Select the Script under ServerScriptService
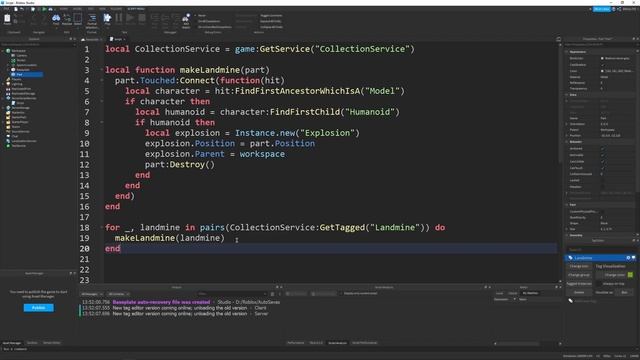This screenshot has height=360, width=640. click(20, 103)
